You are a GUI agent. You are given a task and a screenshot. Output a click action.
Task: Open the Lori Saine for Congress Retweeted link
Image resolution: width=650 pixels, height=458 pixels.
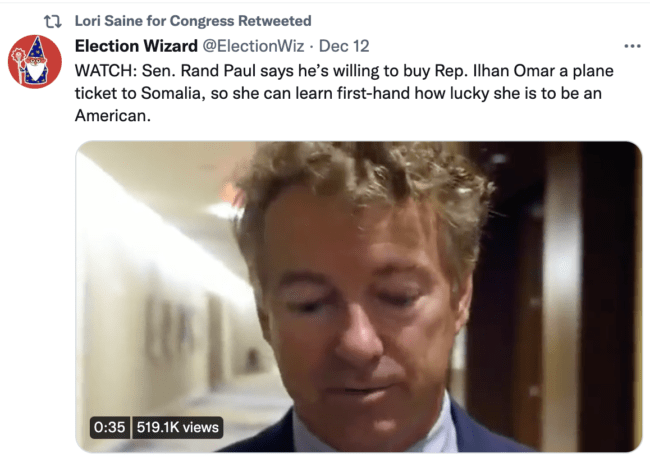coord(193,21)
